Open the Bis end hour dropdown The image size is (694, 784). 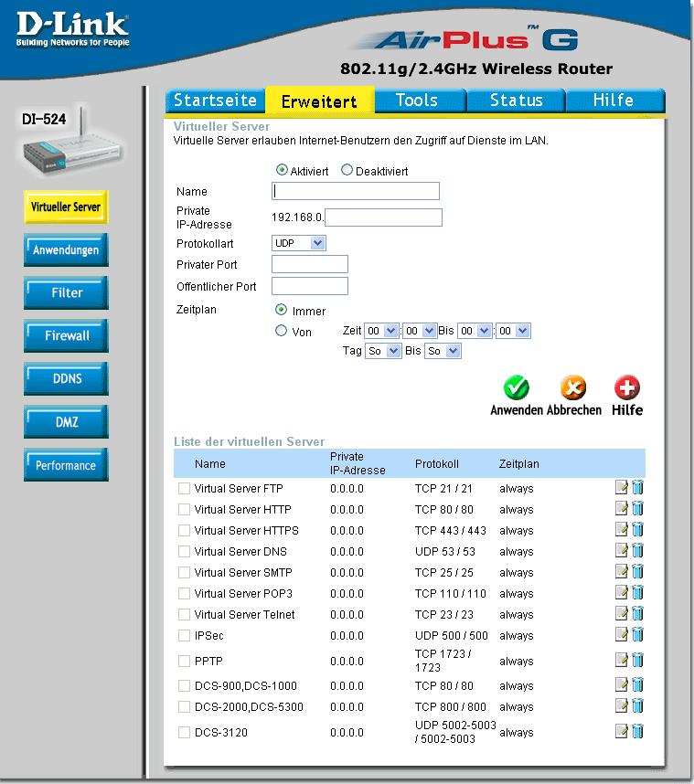475,331
